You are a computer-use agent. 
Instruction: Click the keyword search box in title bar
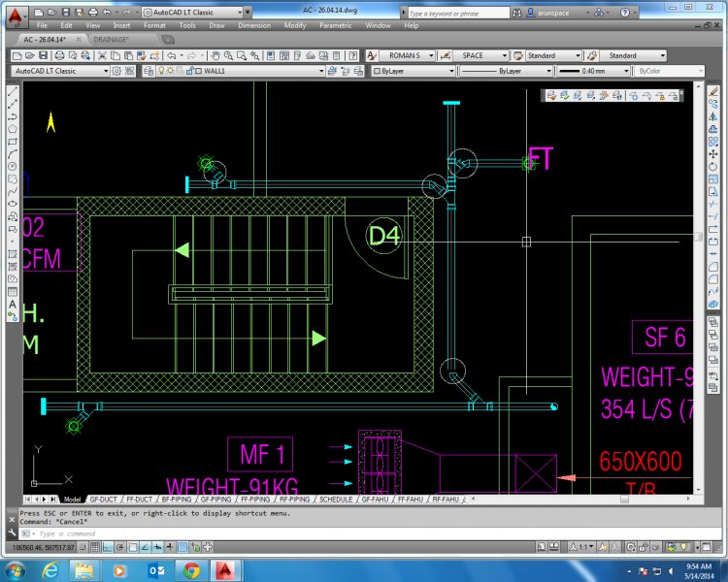[457, 14]
